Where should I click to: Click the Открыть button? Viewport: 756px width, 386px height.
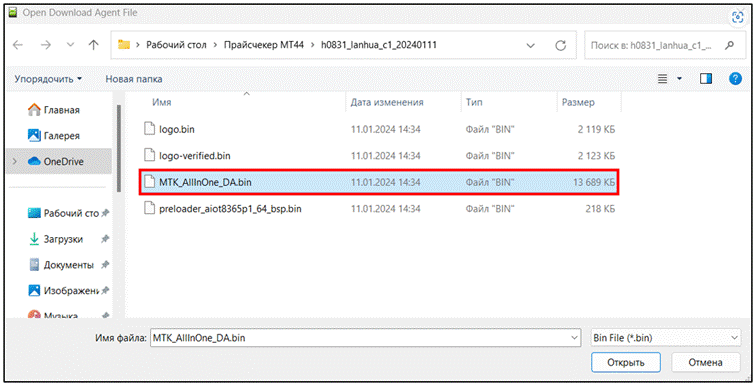pos(626,362)
